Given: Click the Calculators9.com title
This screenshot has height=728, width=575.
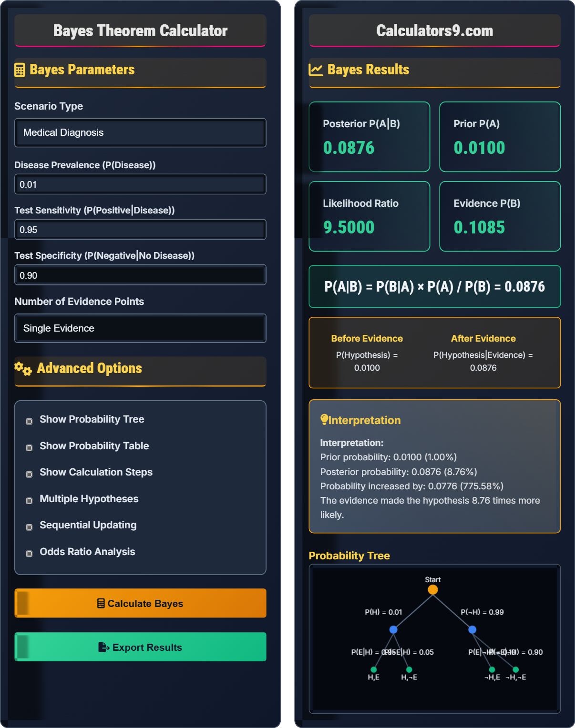Looking at the screenshot, I should coord(435,30).
